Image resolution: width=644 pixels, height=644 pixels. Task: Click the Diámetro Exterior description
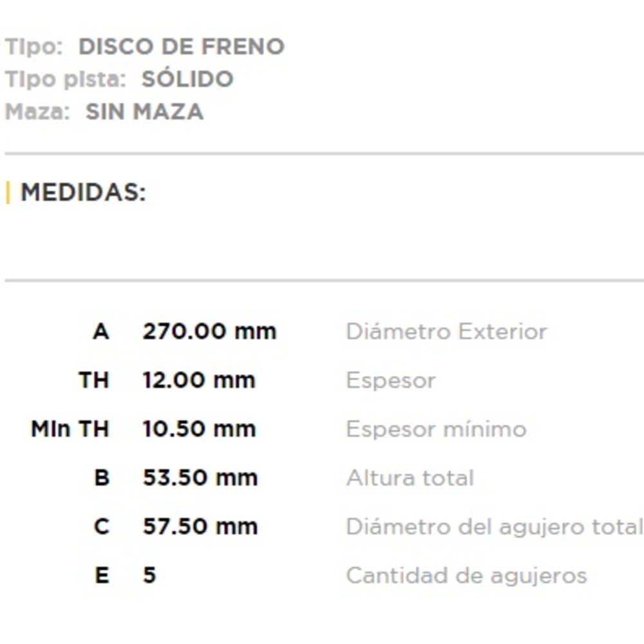446,332
